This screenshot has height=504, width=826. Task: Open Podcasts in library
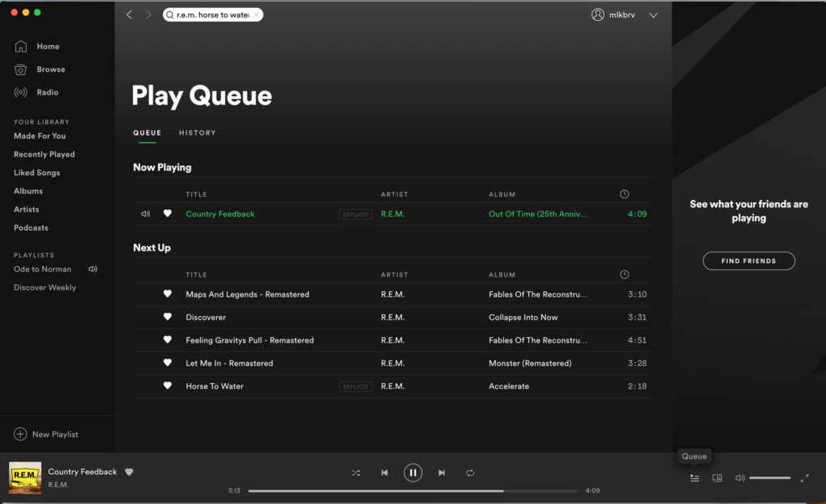(31, 228)
